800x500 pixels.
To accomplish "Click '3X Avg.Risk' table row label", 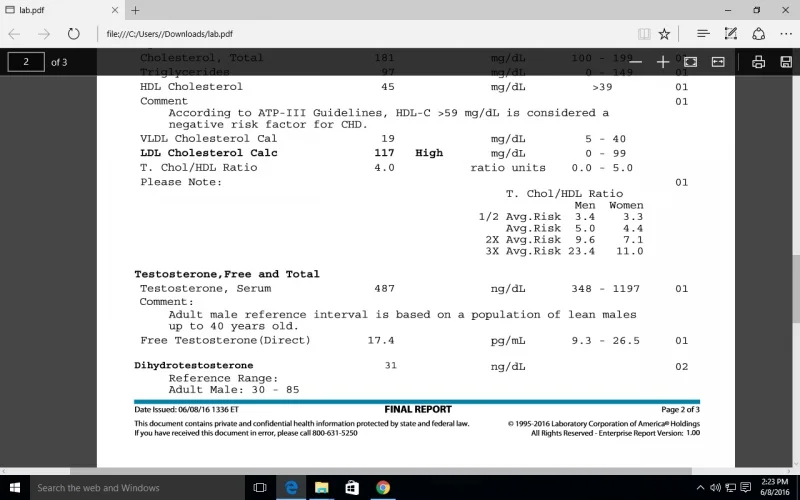I will (x=523, y=251).
